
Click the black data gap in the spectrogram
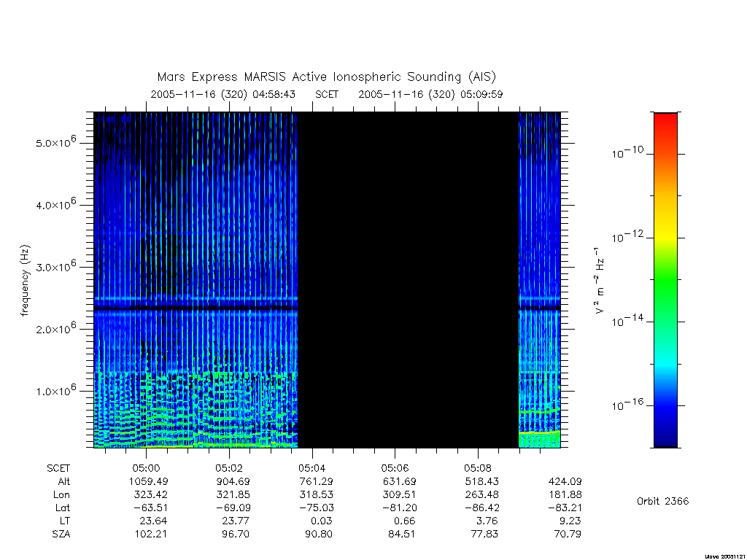pyautogui.click(x=409, y=280)
